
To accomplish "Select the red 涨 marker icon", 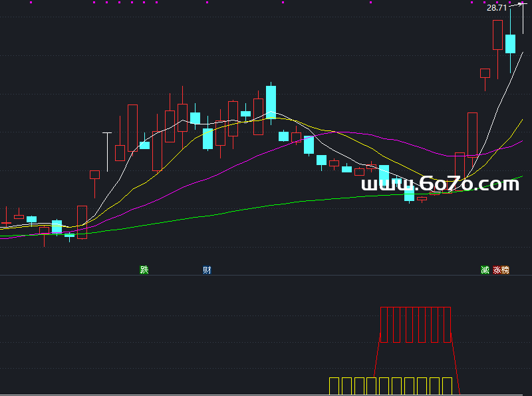I will tap(497, 270).
